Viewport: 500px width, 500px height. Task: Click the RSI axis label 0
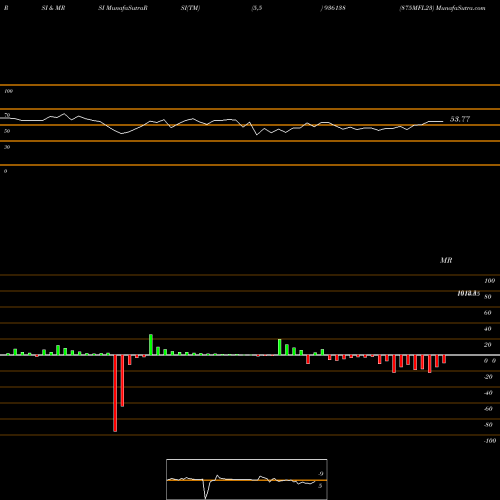[x=5, y=171]
